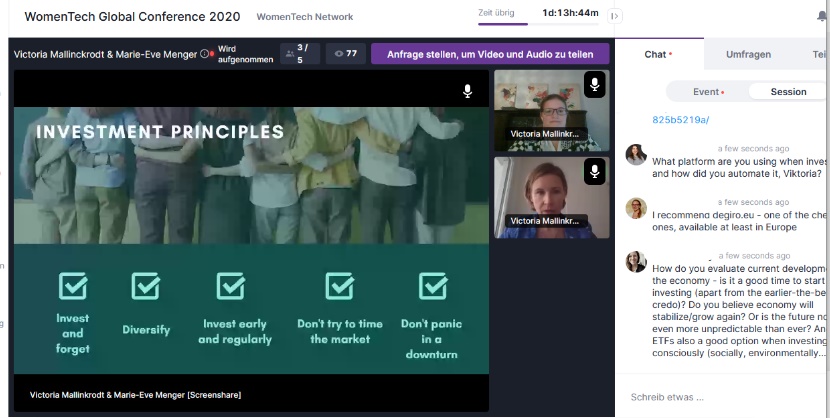Click the microphone icon on the screenshare
This screenshot has width=830, height=418.
(467, 92)
